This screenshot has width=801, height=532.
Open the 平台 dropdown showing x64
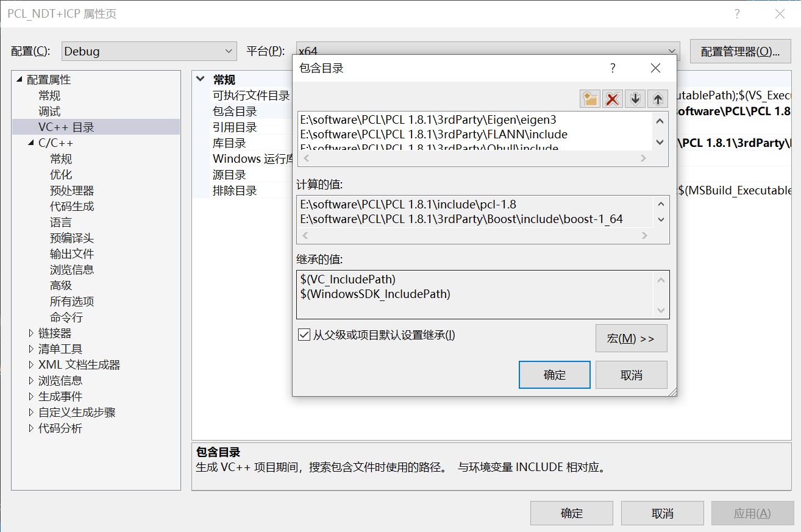tap(671, 51)
